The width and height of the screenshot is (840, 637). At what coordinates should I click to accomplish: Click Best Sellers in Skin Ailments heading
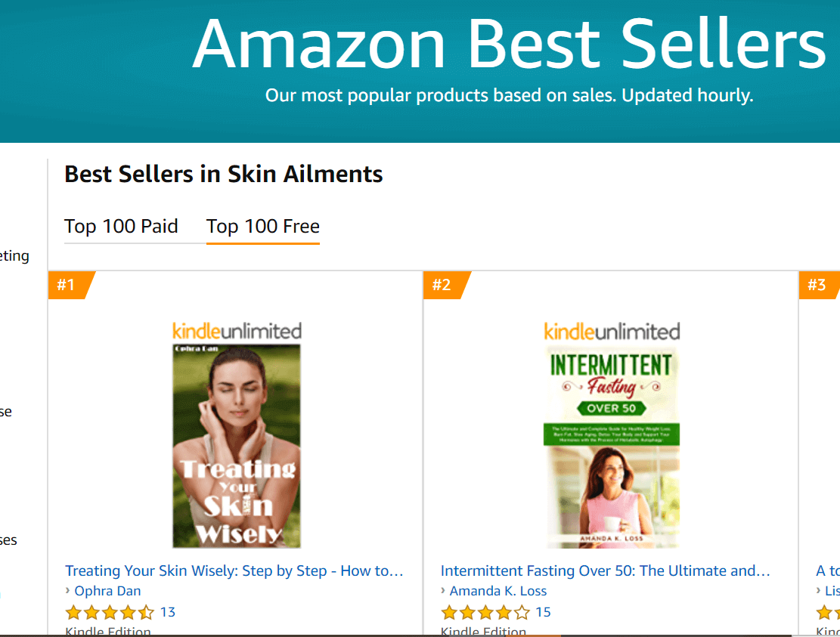pyautogui.click(x=223, y=175)
